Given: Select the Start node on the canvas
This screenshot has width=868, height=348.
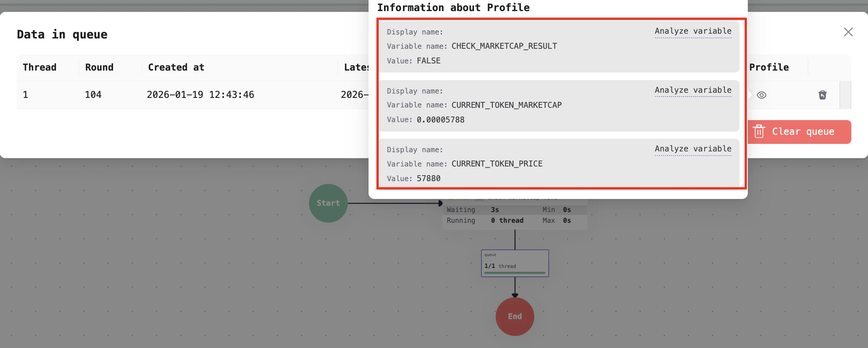Looking at the screenshot, I should (x=328, y=203).
